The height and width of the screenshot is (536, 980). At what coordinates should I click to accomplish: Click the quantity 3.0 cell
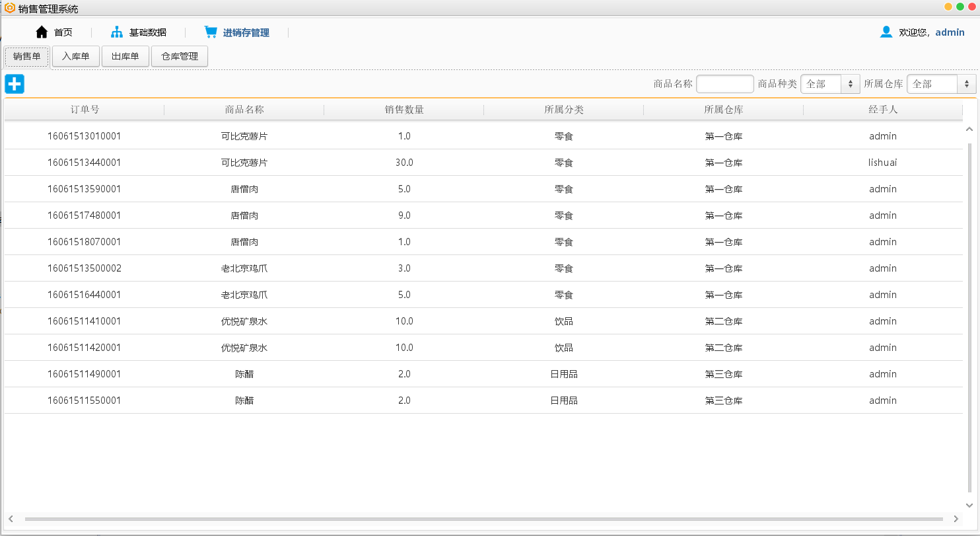[x=404, y=268]
